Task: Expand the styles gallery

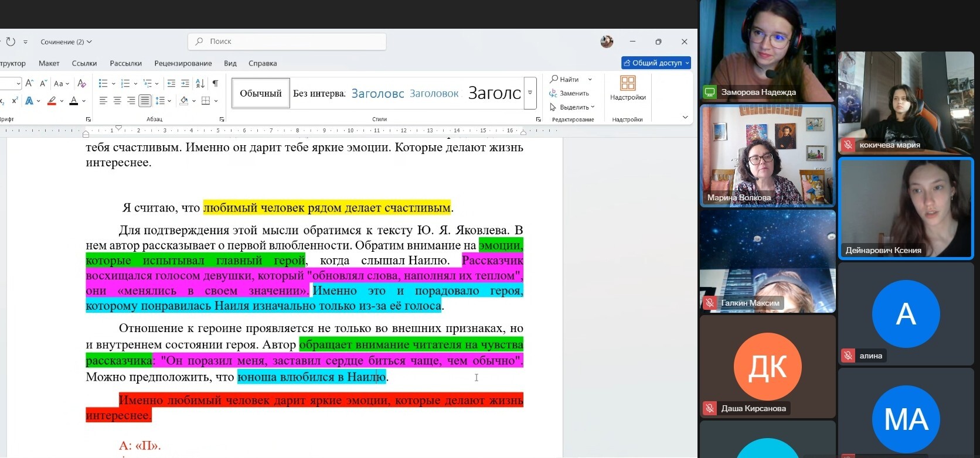Action: 530,93
